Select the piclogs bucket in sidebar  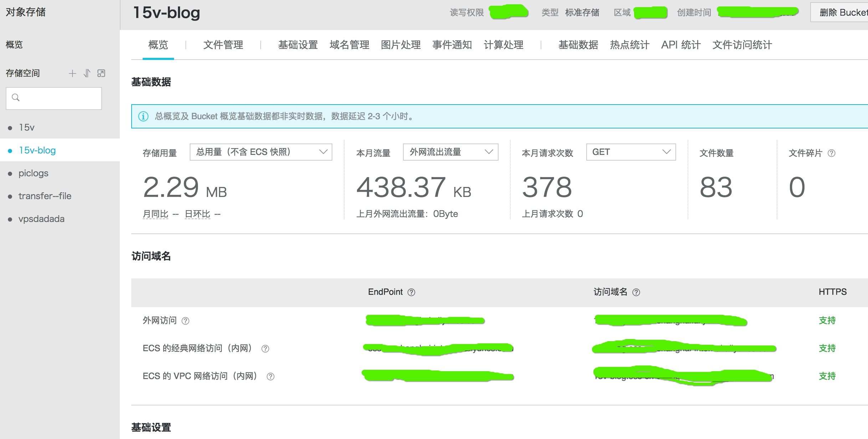(34, 173)
